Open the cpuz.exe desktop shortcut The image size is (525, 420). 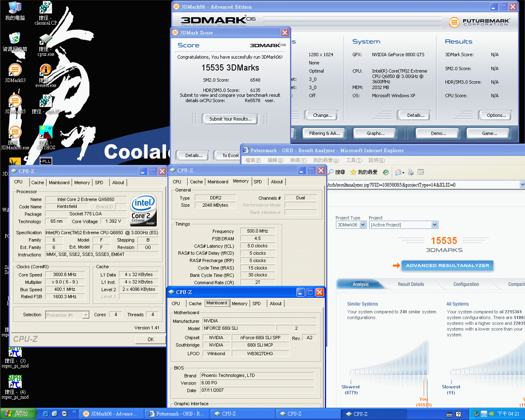coord(46,45)
